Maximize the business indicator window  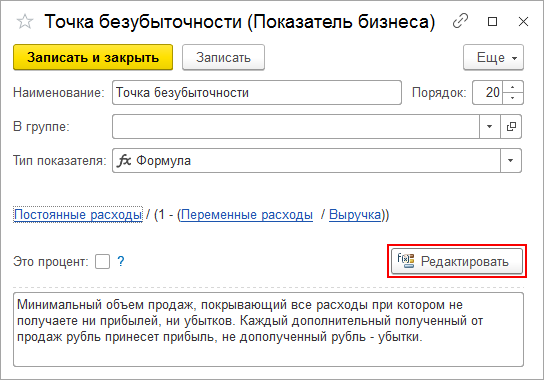coord(492,22)
